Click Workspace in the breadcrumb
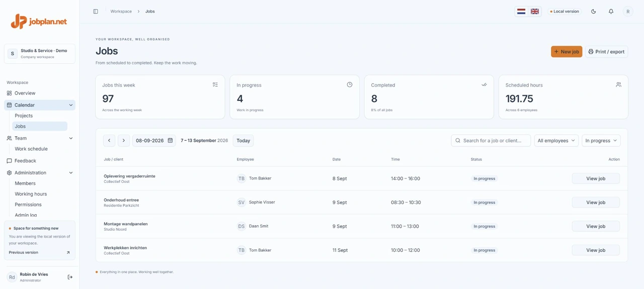The width and height of the screenshot is (644, 289). pos(121,12)
